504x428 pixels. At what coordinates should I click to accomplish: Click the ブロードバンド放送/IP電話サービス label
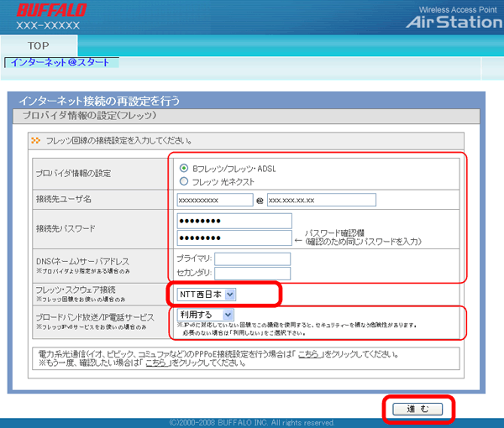click(x=95, y=317)
